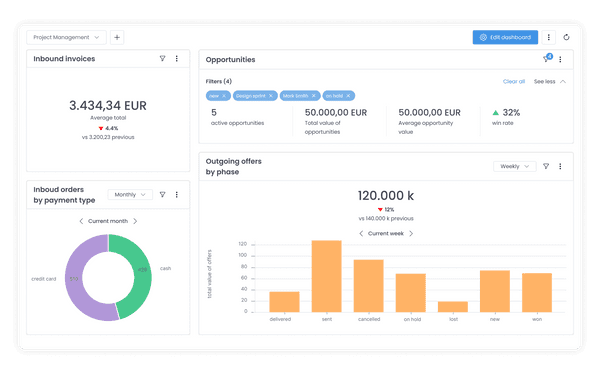Go to previous month in donut chart
Screen dimensions: 600x375
(x=81, y=221)
